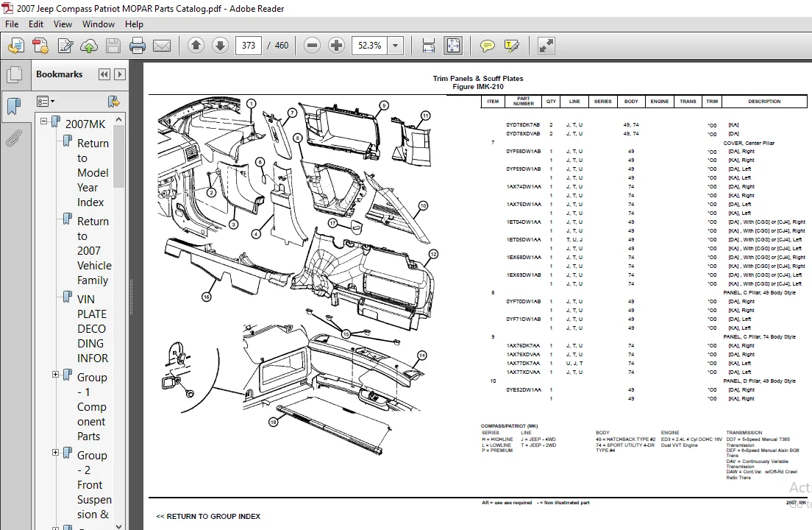812x530 pixels.
Task: Switch to read mode icon
Action: tap(546, 46)
